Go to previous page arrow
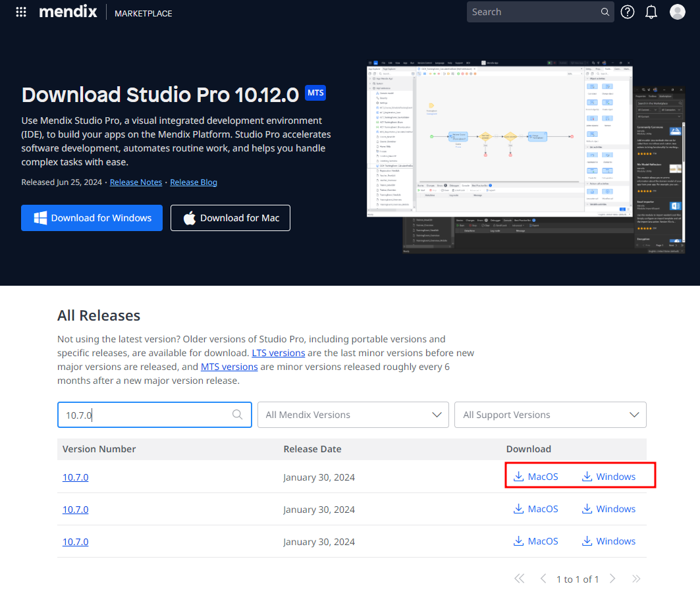 [x=543, y=579]
